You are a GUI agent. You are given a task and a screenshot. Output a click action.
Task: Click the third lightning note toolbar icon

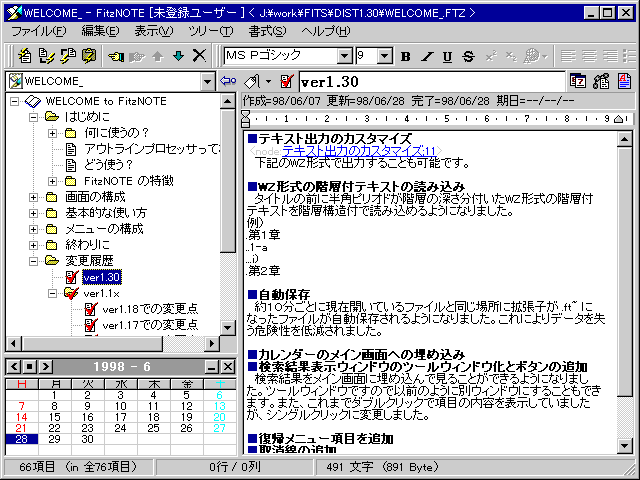(x=68, y=56)
